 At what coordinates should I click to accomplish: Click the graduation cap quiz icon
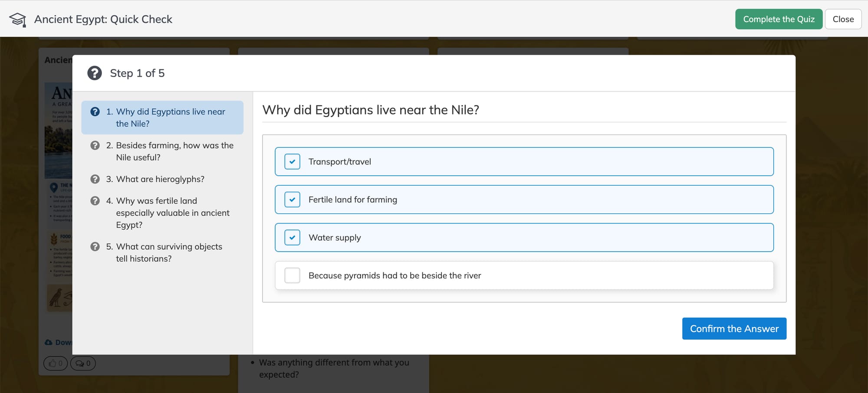point(17,19)
